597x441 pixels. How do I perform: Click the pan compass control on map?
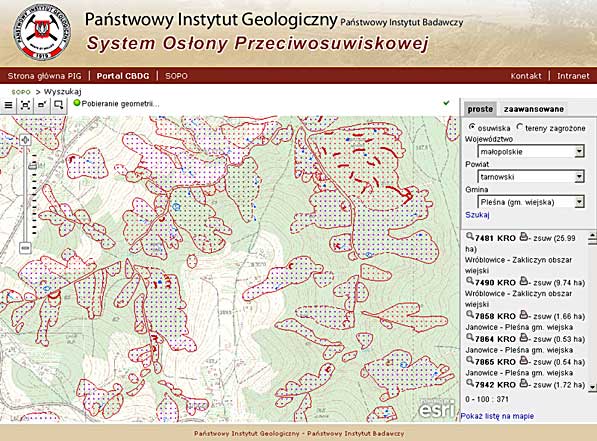pyautogui.click(x=26, y=140)
